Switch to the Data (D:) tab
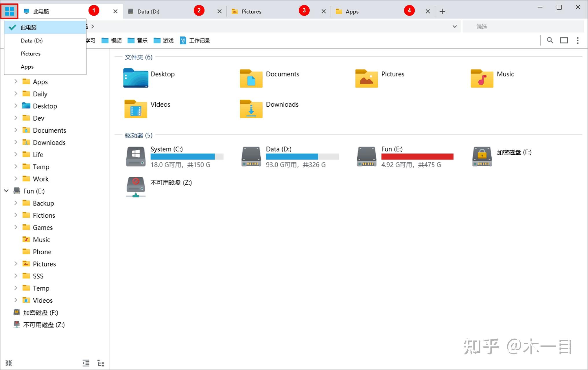Screen dimensions: 588x370 (175, 11)
